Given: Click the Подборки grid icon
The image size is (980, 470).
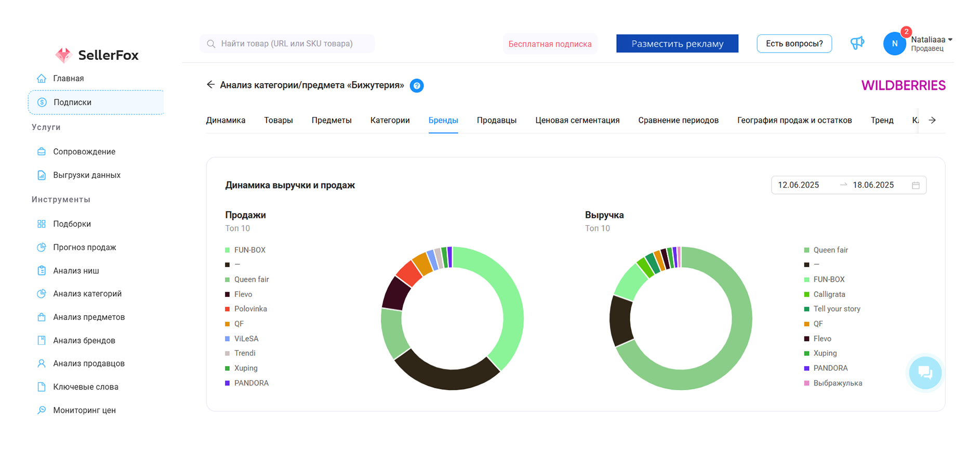Looking at the screenshot, I should tap(42, 224).
